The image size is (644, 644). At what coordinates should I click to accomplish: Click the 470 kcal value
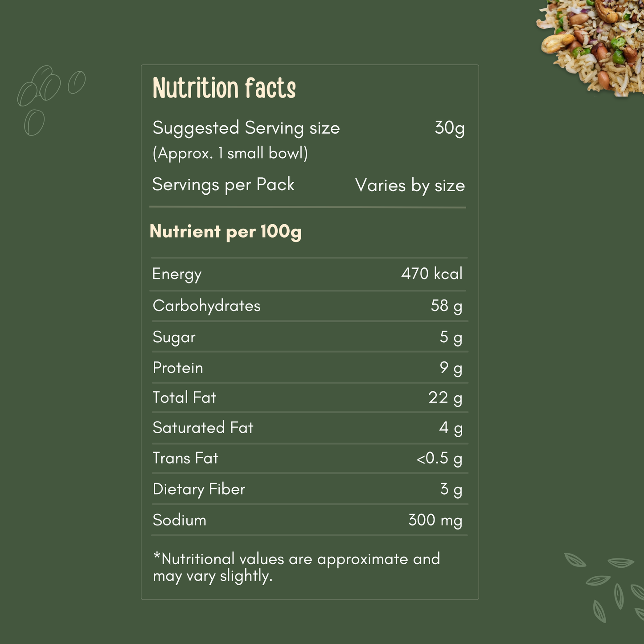coord(431,274)
